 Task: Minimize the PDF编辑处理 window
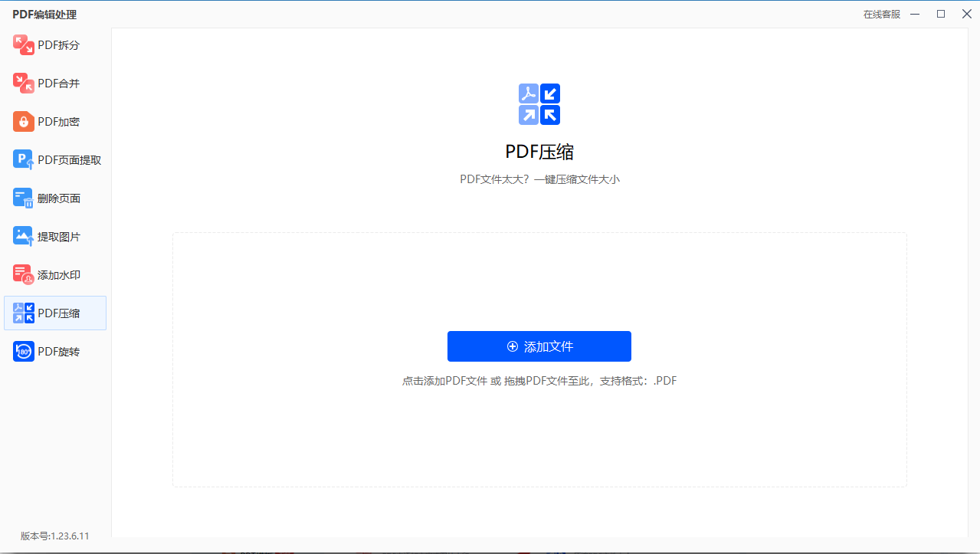pos(915,14)
